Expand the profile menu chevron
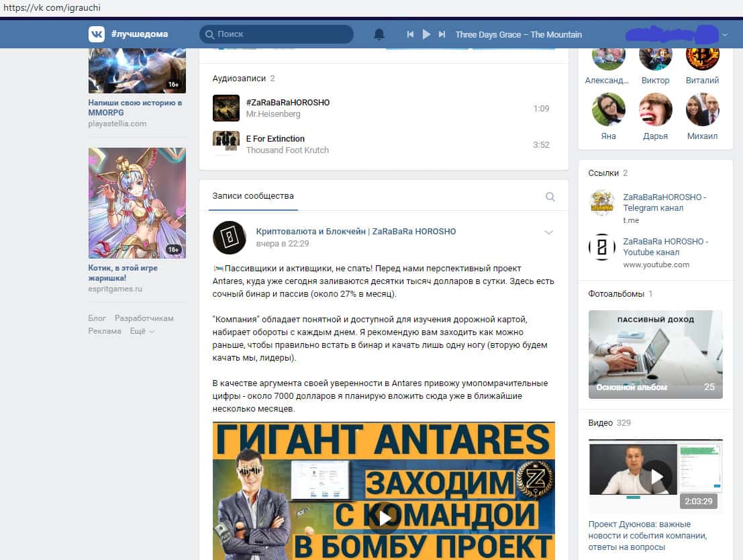 click(x=724, y=35)
